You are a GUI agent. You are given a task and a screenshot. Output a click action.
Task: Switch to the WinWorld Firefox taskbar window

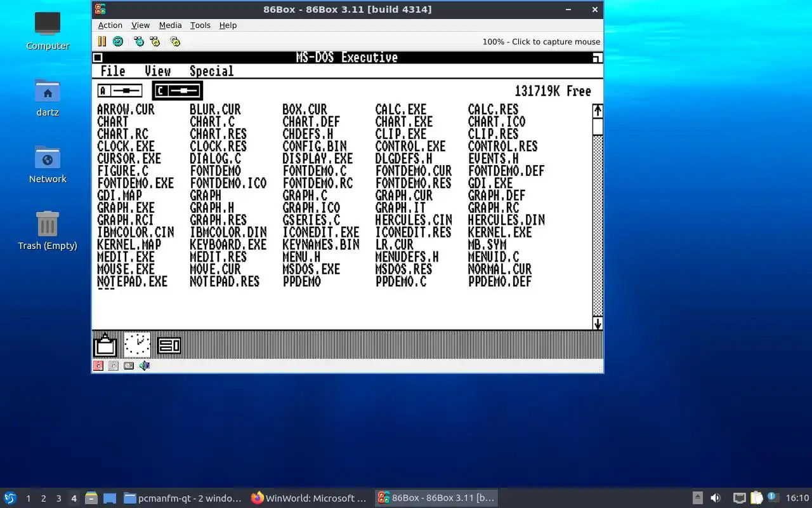(309, 498)
